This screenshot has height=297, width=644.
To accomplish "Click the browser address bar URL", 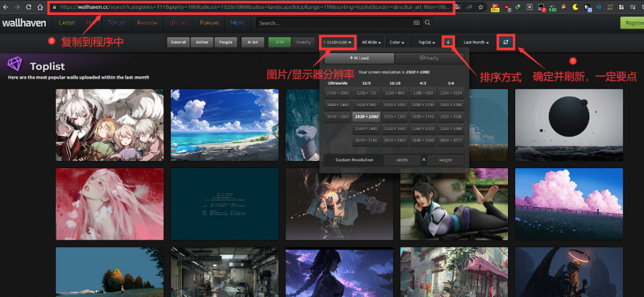I will click(255, 7).
